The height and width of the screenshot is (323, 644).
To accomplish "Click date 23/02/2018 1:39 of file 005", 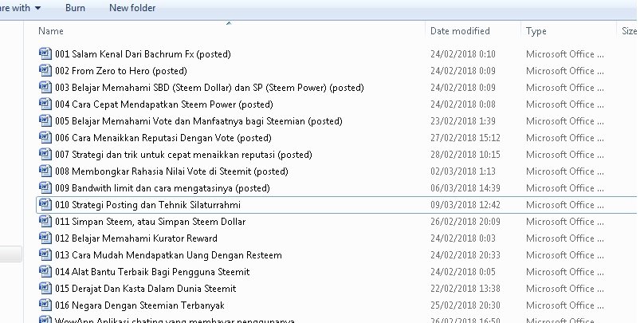I will pos(463,121).
